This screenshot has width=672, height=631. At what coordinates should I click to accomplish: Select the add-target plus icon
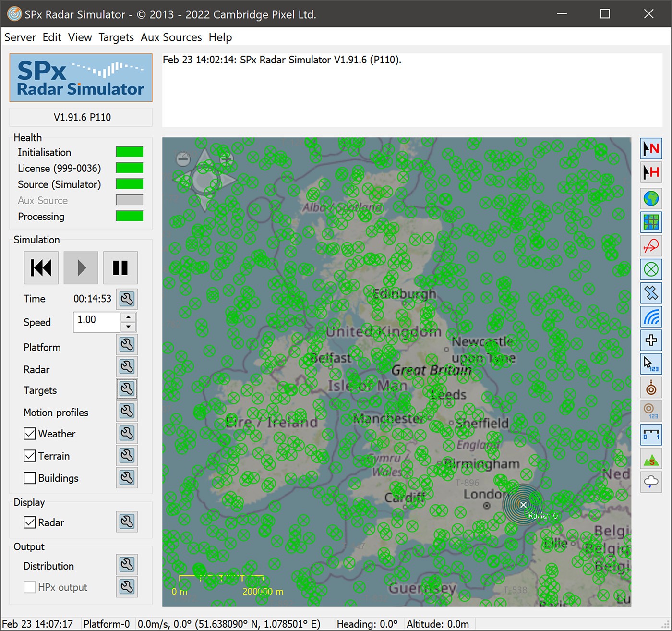(651, 340)
